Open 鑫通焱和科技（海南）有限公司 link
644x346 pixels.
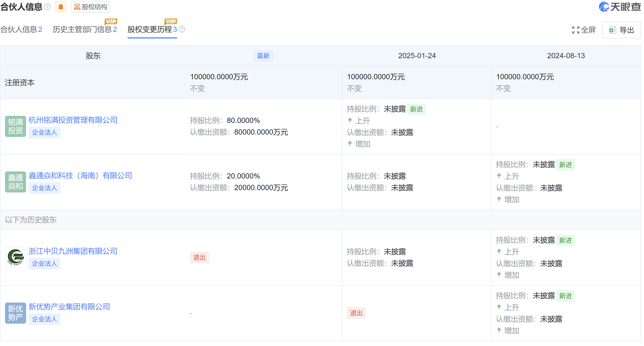tap(80, 176)
